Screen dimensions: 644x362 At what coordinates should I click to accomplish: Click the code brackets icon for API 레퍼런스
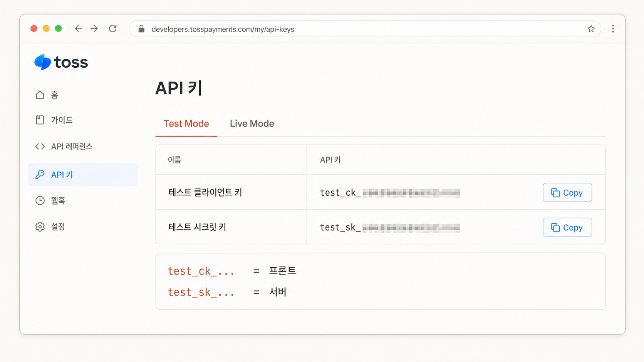point(40,146)
